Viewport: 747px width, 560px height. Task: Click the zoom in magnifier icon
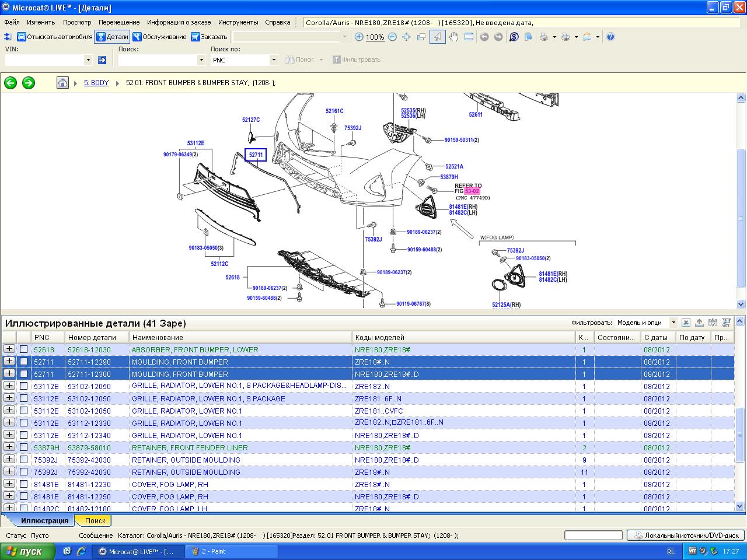point(359,37)
